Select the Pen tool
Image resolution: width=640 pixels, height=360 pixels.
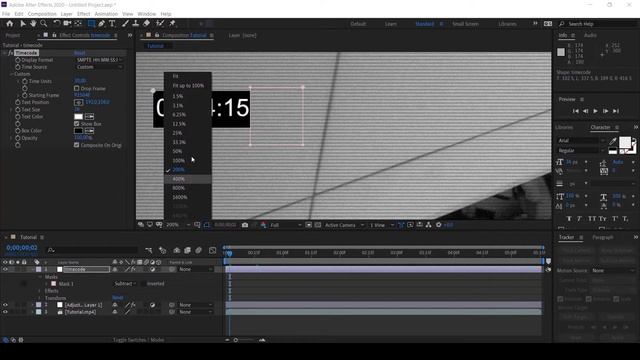(102, 24)
